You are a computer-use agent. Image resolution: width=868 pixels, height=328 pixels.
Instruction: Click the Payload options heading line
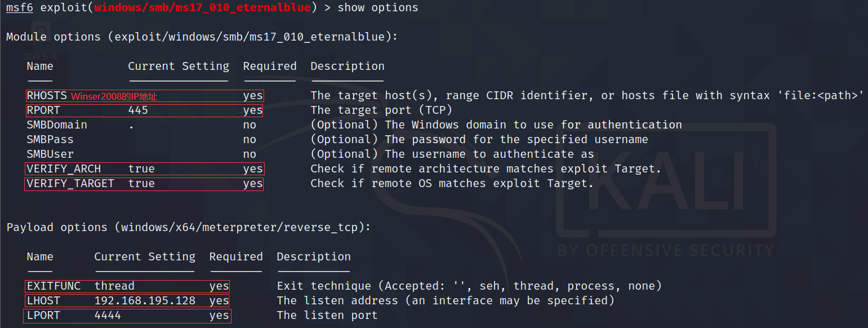(189, 228)
